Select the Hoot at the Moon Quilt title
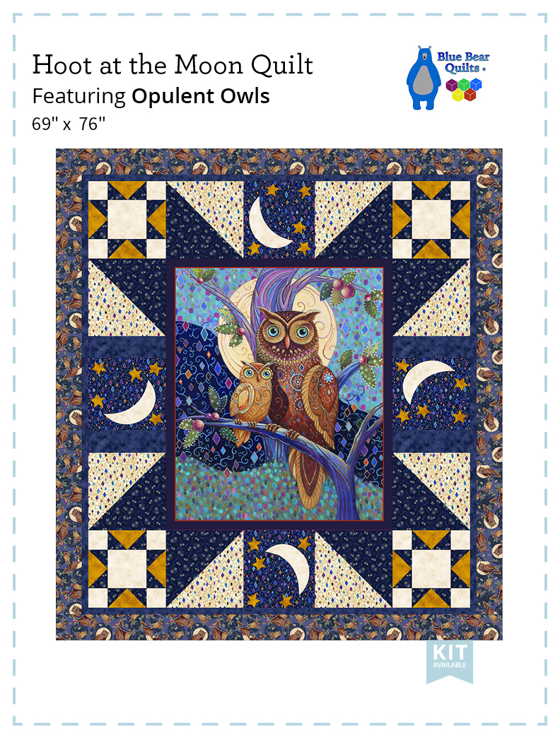The width and height of the screenshot is (560, 738). tap(173, 64)
